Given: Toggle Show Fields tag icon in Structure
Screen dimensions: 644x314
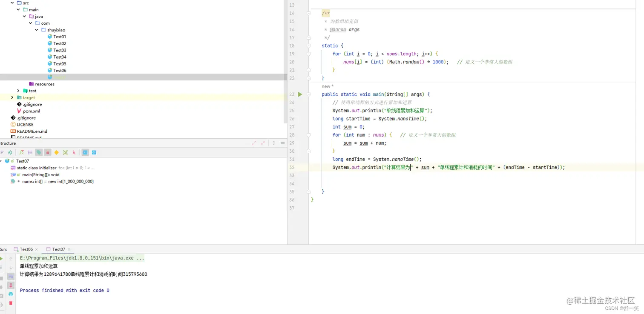Looking at the screenshot, I should click(x=39, y=152).
